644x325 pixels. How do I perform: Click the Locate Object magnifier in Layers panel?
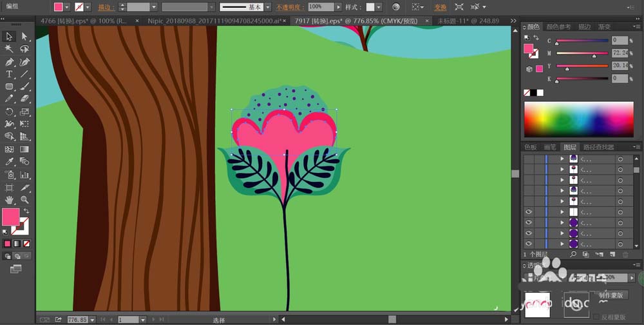coord(573,255)
